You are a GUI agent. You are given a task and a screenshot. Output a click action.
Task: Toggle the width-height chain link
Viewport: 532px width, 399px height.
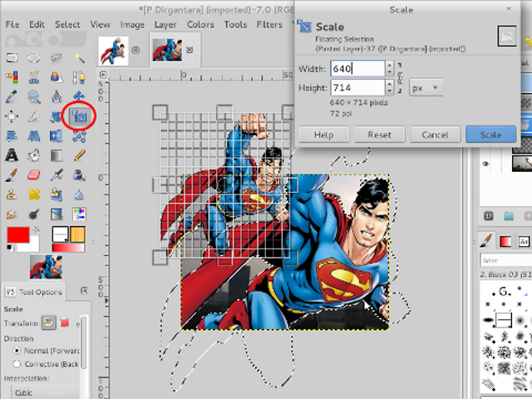(401, 77)
